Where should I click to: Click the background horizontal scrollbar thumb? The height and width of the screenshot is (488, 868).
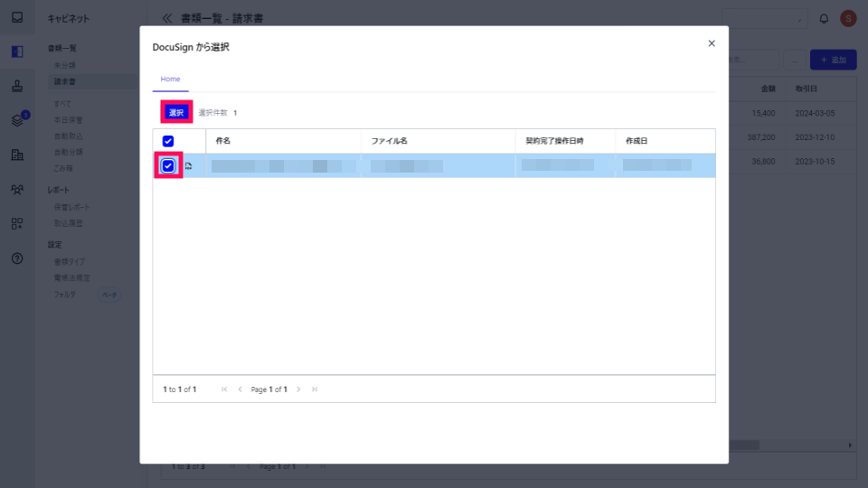744,446
